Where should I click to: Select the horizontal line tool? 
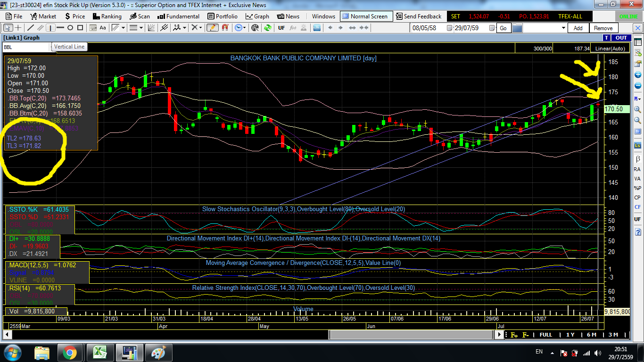(60, 28)
